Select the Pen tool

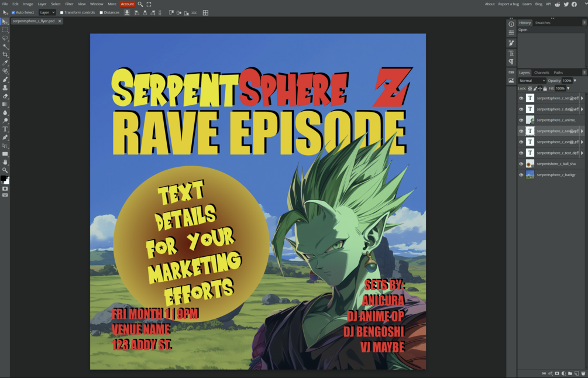pos(5,138)
